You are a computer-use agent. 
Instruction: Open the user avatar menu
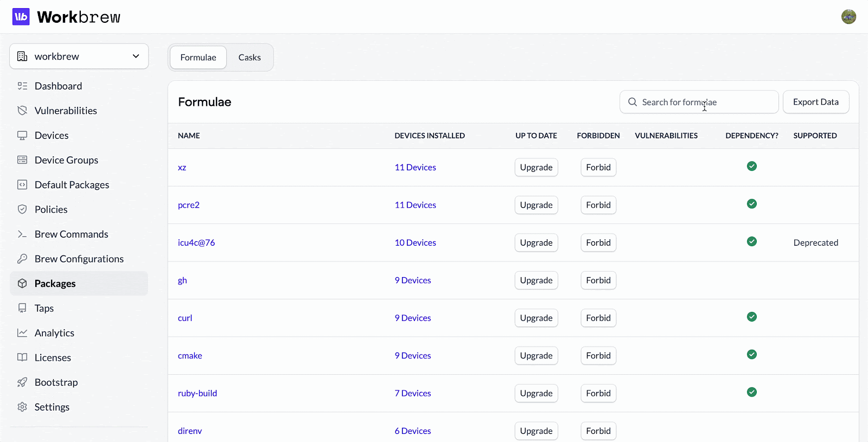pyautogui.click(x=848, y=17)
